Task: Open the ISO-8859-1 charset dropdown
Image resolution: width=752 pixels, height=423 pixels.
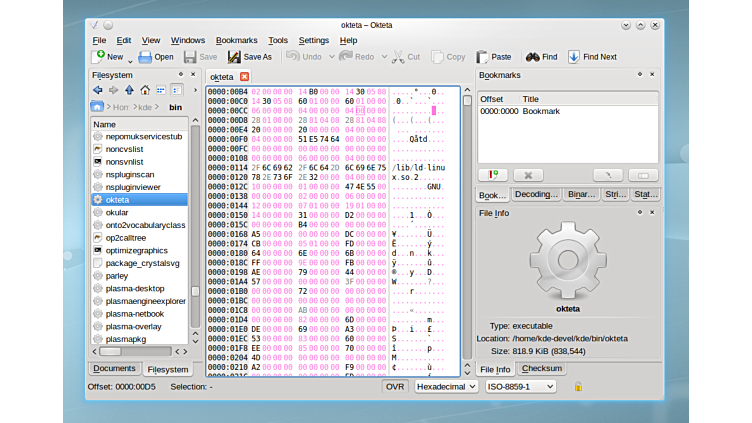Action: [521, 386]
